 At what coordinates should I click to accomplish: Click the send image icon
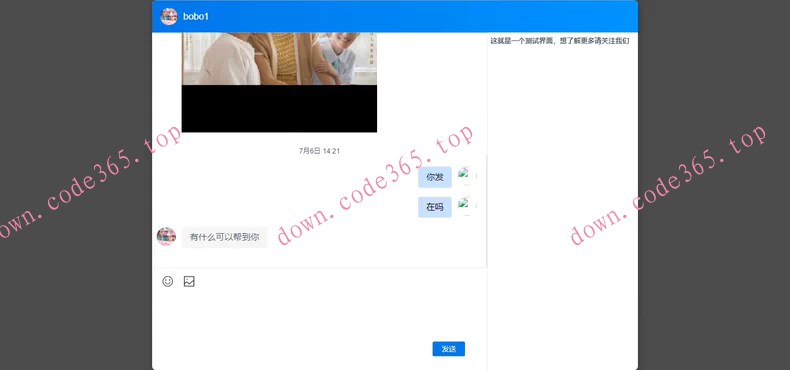(x=189, y=281)
